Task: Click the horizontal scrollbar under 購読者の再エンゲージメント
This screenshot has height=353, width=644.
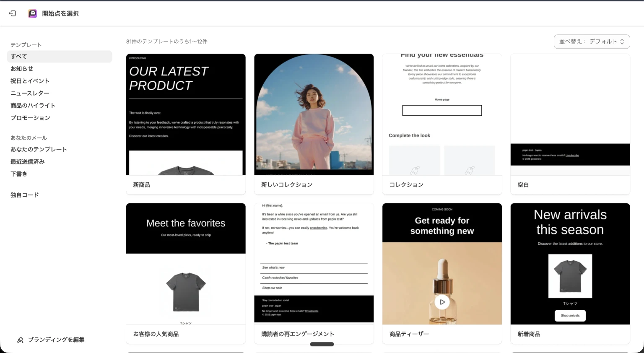Action: tap(322, 344)
